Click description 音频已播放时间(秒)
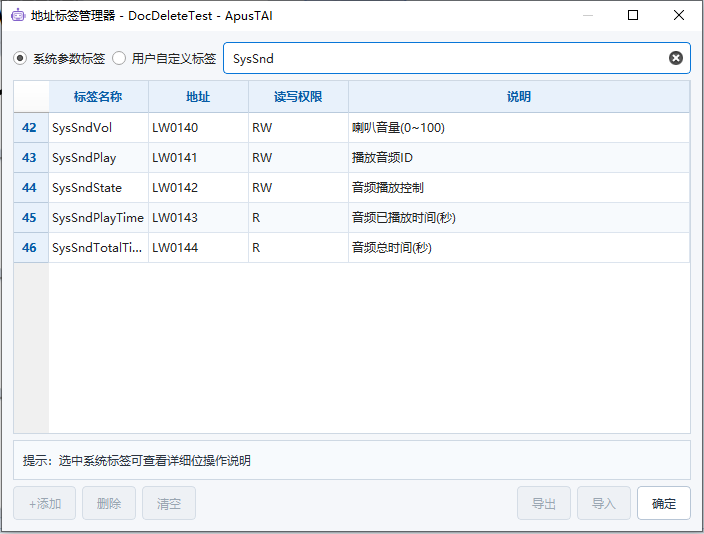 click(519, 218)
